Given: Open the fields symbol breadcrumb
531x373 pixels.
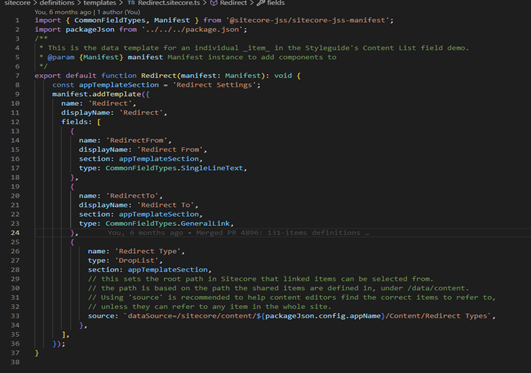Looking at the screenshot, I should (x=276, y=3).
